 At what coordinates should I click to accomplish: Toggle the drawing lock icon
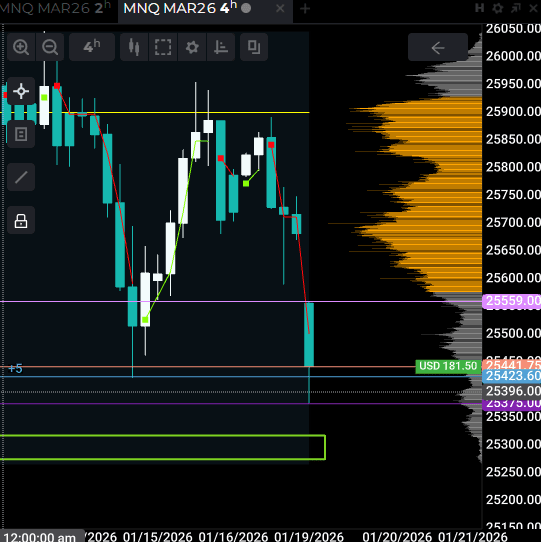click(21, 221)
